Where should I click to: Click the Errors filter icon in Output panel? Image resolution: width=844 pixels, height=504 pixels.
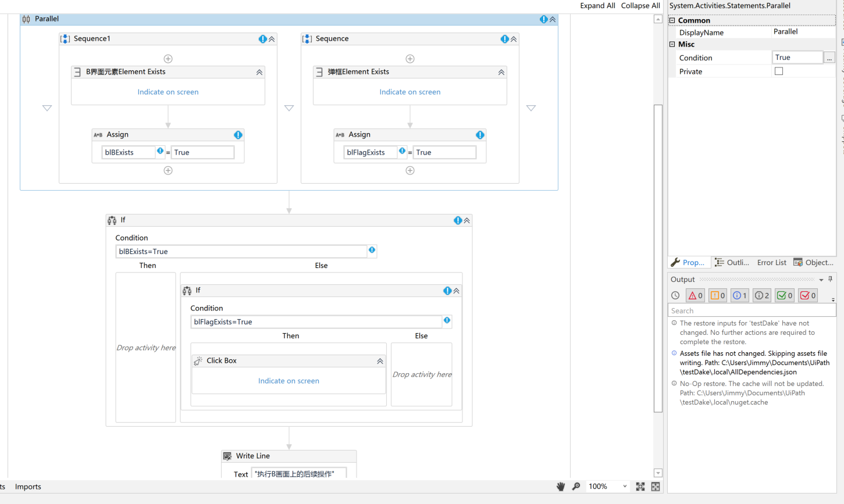(x=695, y=295)
